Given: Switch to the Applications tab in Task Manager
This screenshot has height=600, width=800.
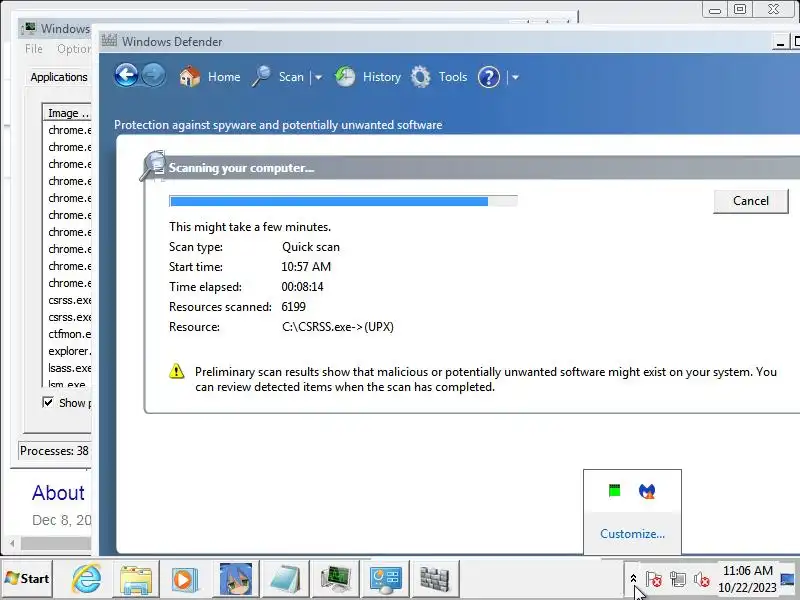Looking at the screenshot, I should tap(59, 77).
